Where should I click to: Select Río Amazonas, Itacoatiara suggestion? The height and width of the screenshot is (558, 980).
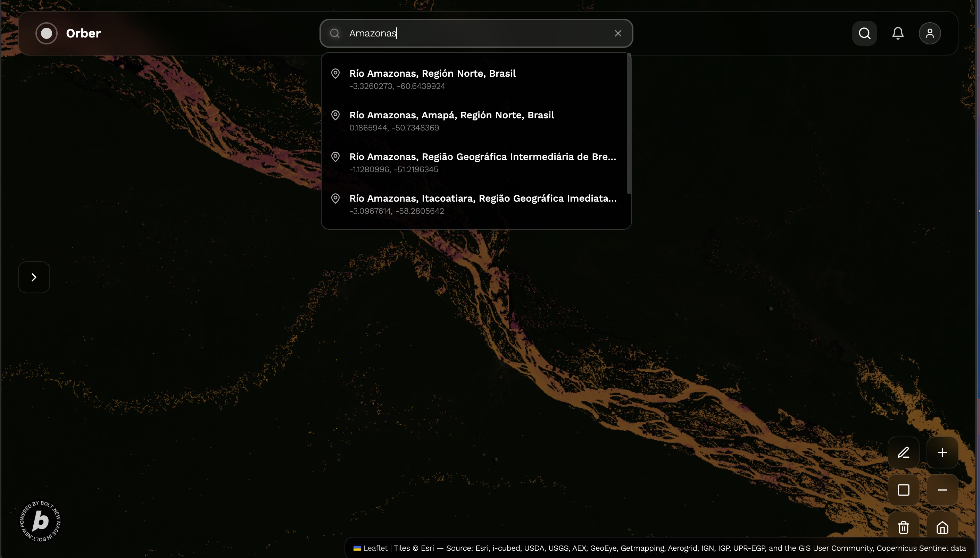click(482, 204)
